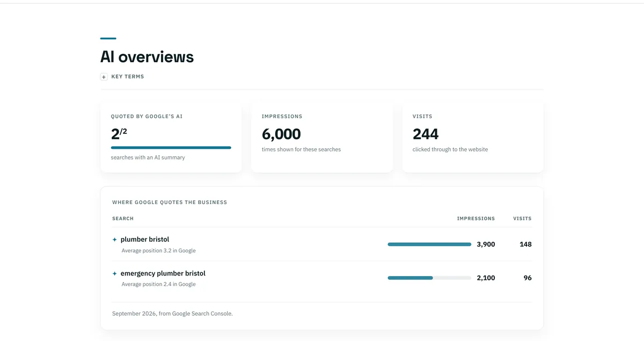Click the 96 visits value
This screenshot has height=341, width=644.
tap(528, 278)
